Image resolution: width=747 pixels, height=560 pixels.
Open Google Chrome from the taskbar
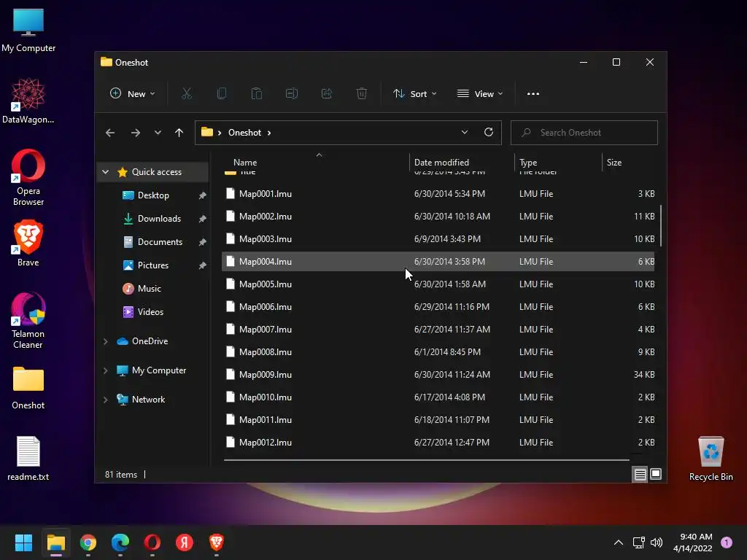click(x=88, y=542)
